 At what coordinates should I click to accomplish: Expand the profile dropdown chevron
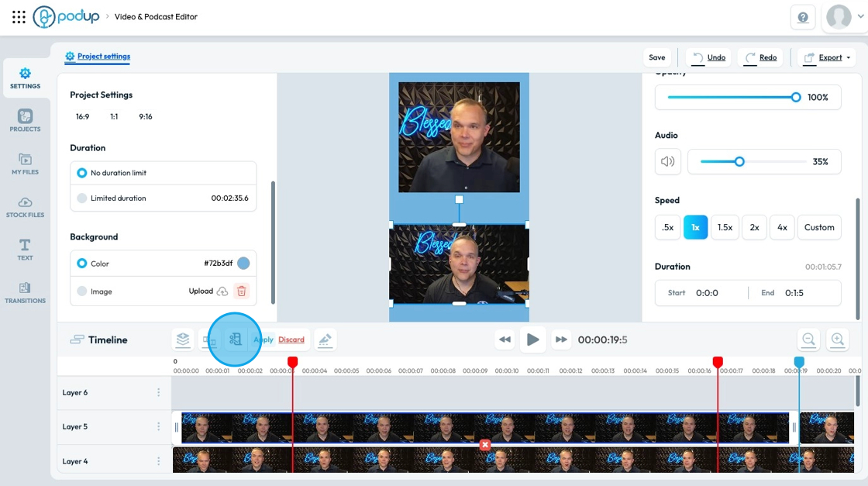pos(860,16)
